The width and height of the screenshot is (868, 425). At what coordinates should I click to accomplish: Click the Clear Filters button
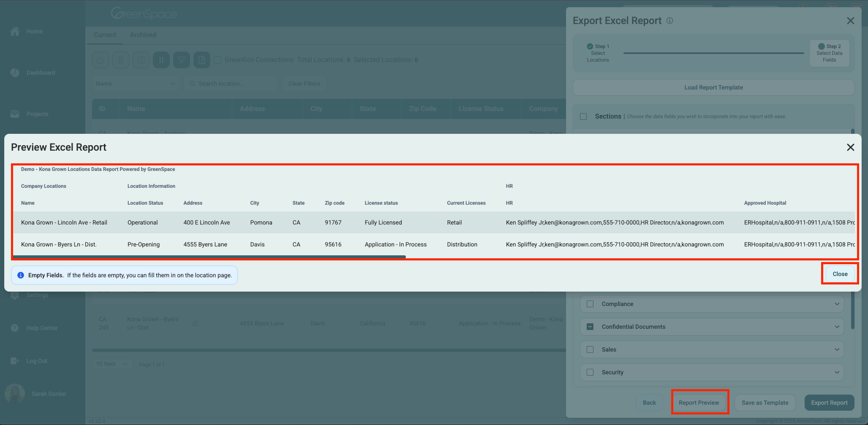point(304,84)
